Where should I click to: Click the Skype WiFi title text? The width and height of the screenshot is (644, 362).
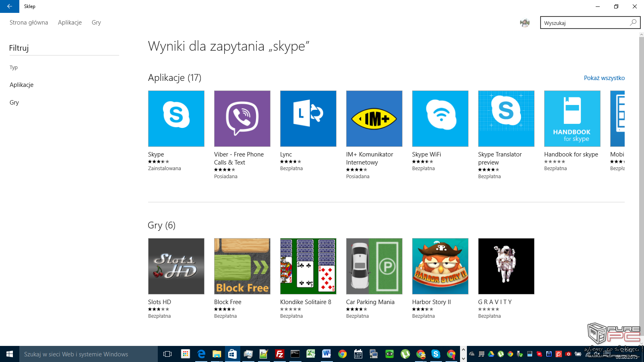(x=426, y=154)
